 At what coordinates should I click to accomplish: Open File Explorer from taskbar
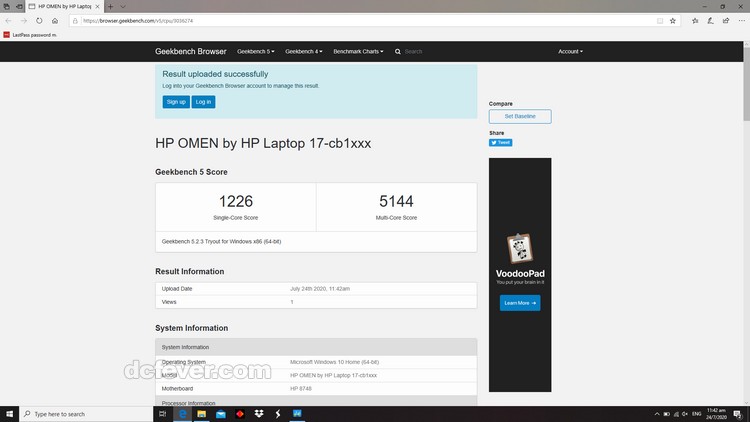(201, 414)
